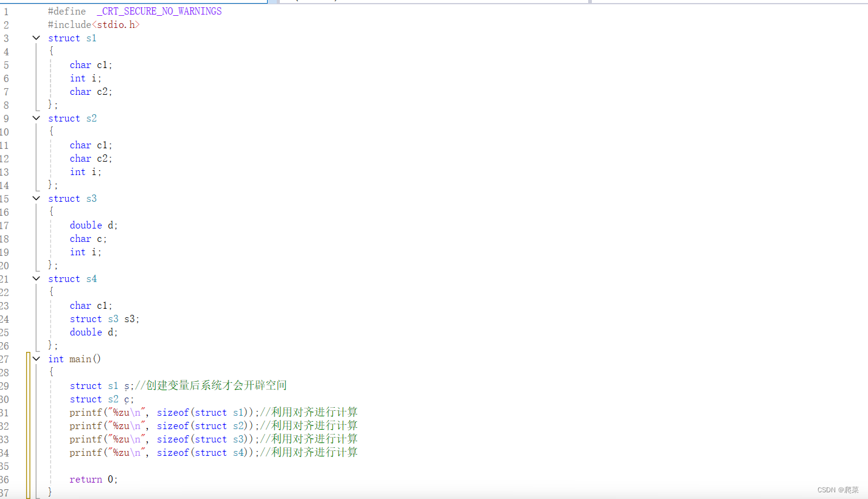
Task: Click line number 1 in the gutter
Action: tap(6, 11)
